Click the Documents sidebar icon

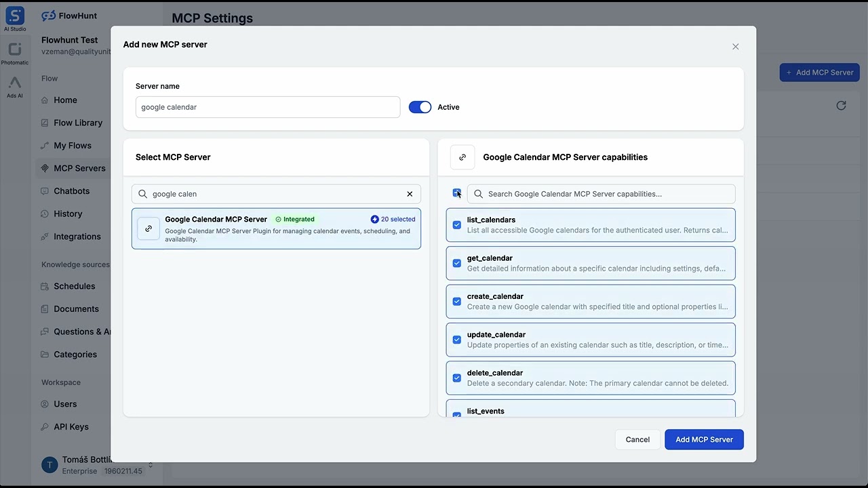point(45,309)
